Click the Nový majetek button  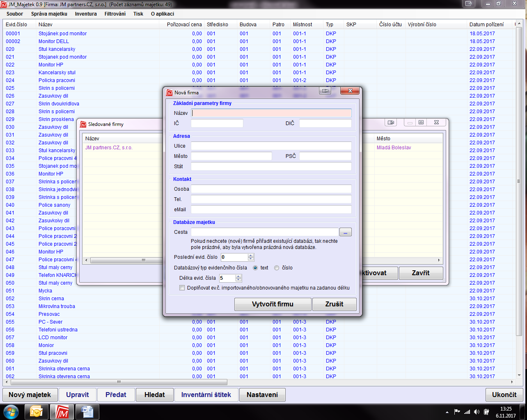30,395
